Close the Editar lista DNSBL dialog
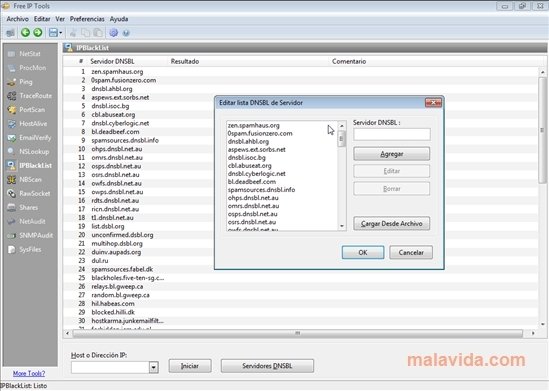Image resolution: width=549 pixels, height=391 pixels. click(x=433, y=103)
